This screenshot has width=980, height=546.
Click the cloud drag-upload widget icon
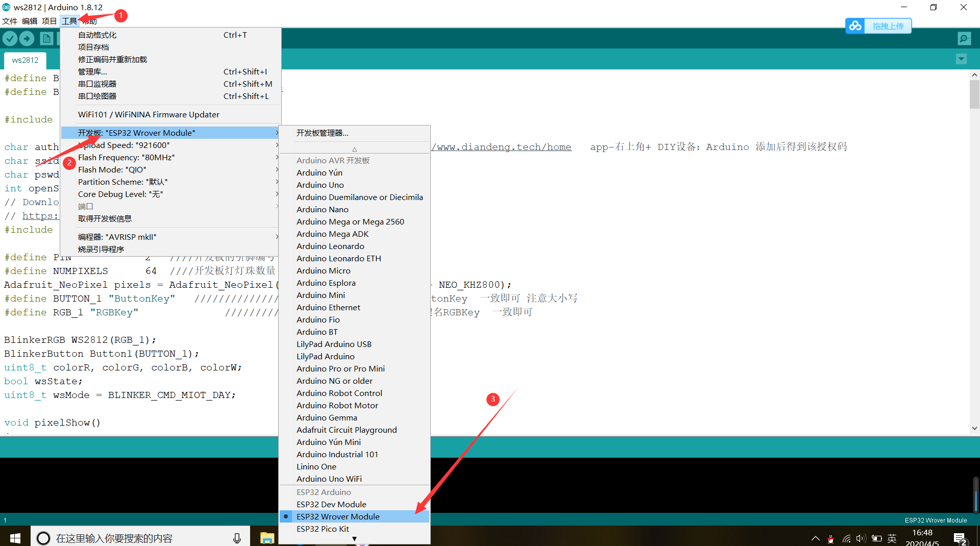[856, 26]
